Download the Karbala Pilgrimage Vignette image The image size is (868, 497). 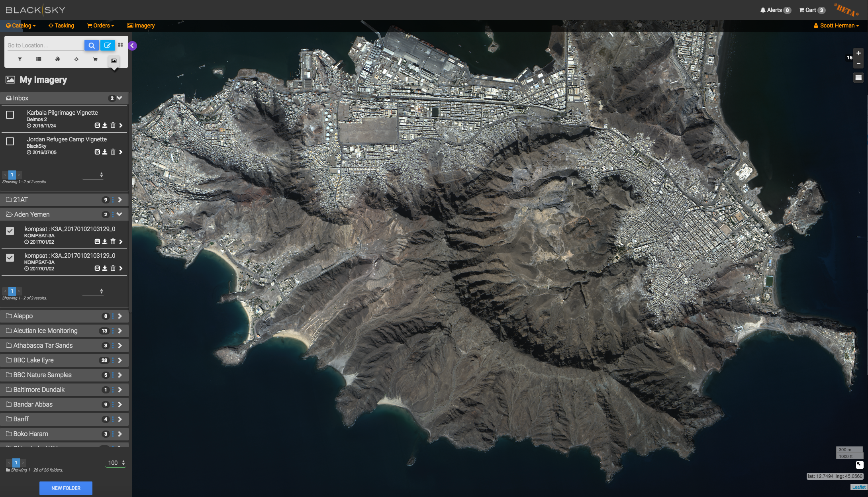[x=105, y=125]
